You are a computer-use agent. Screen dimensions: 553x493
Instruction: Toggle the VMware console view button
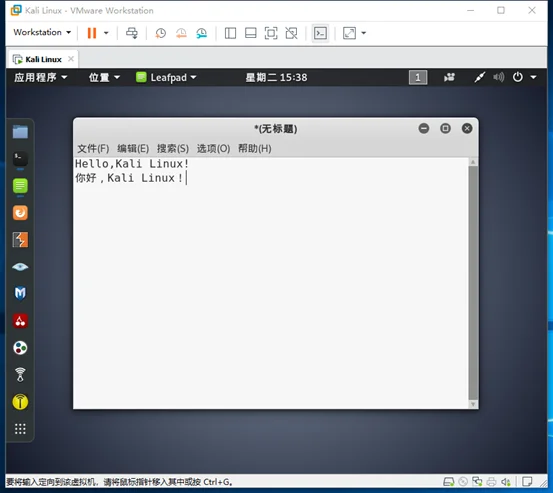320,33
